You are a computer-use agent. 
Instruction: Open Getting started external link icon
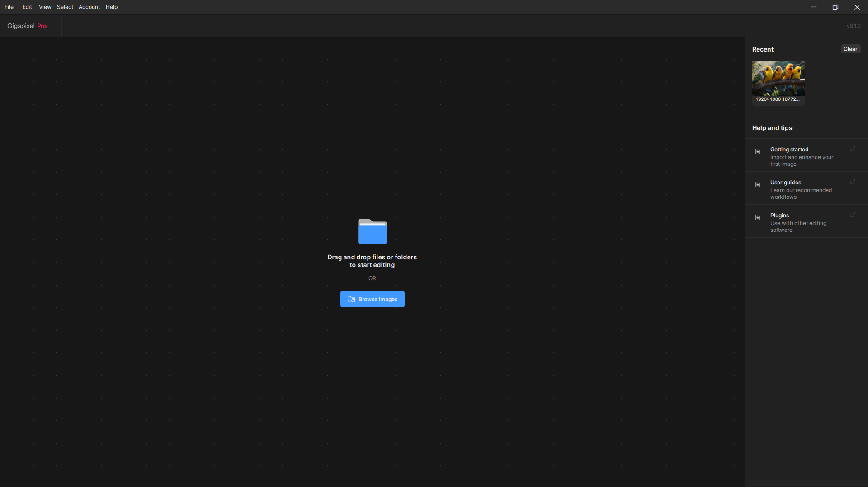point(853,149)
